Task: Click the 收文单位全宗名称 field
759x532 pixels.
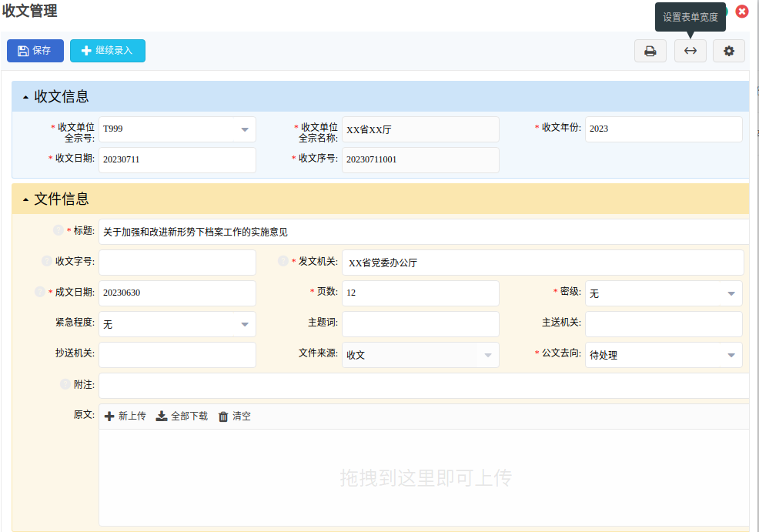Action: click(420, 129)
